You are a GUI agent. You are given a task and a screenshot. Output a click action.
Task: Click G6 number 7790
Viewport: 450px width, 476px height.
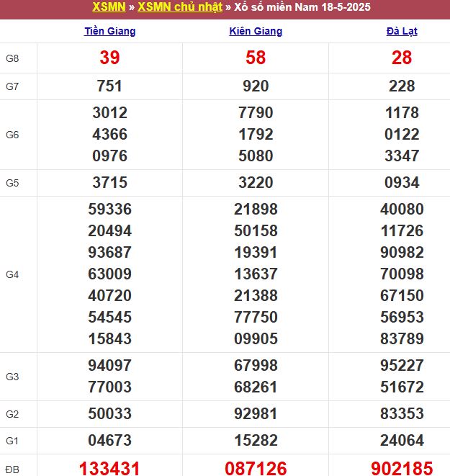tap(256, 112)
